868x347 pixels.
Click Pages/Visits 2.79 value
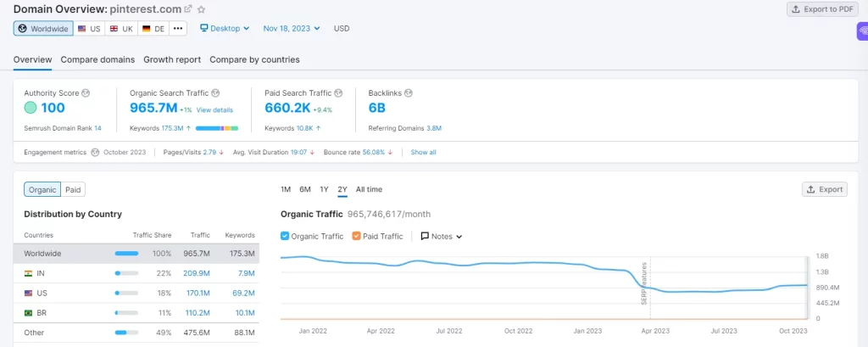(x=209, y=152)
